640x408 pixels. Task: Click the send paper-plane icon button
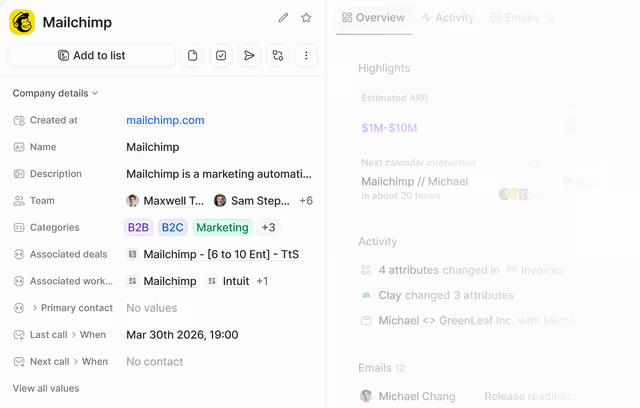pos(249,55)
